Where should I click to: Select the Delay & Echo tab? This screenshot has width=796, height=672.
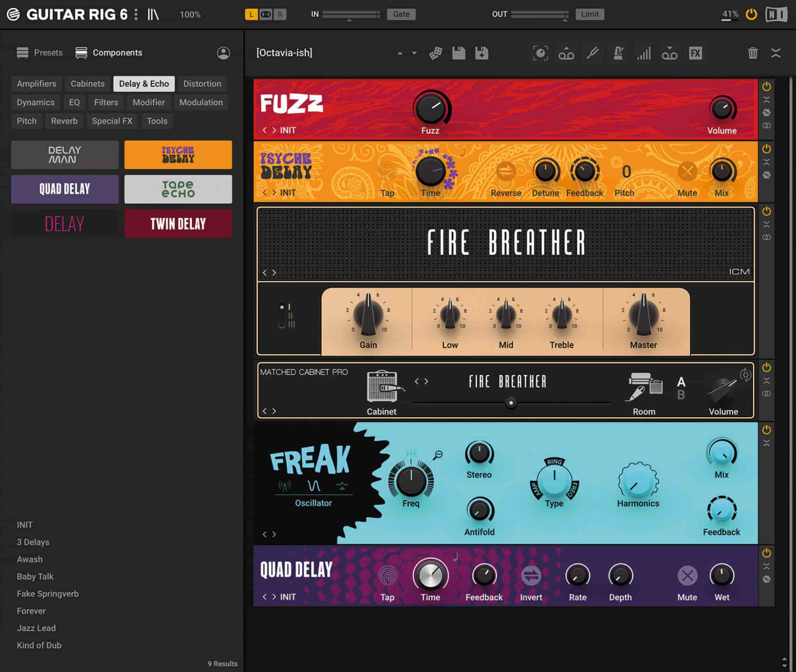[143, 83]
